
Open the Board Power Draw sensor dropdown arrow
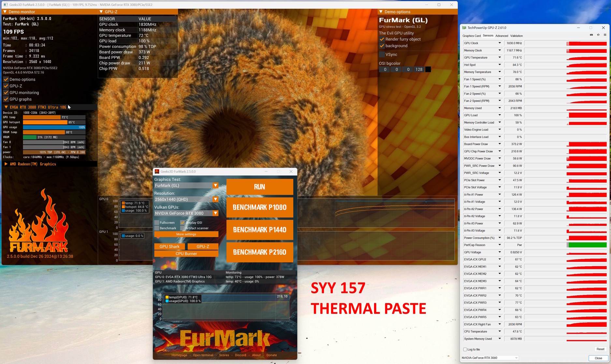(x=500, y=144)
